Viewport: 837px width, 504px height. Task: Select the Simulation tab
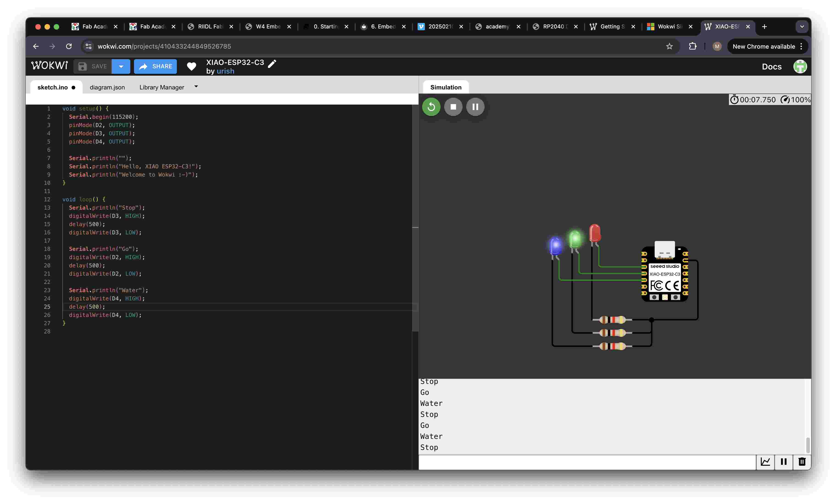click(x=446, y=87)
